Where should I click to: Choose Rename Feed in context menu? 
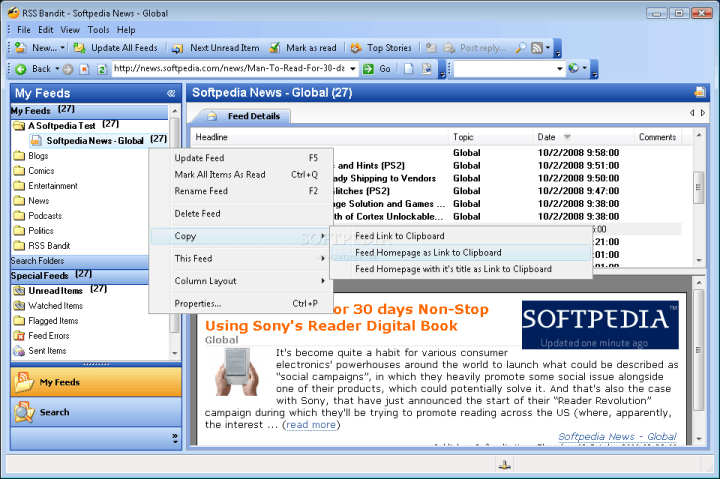pos(239,191)
